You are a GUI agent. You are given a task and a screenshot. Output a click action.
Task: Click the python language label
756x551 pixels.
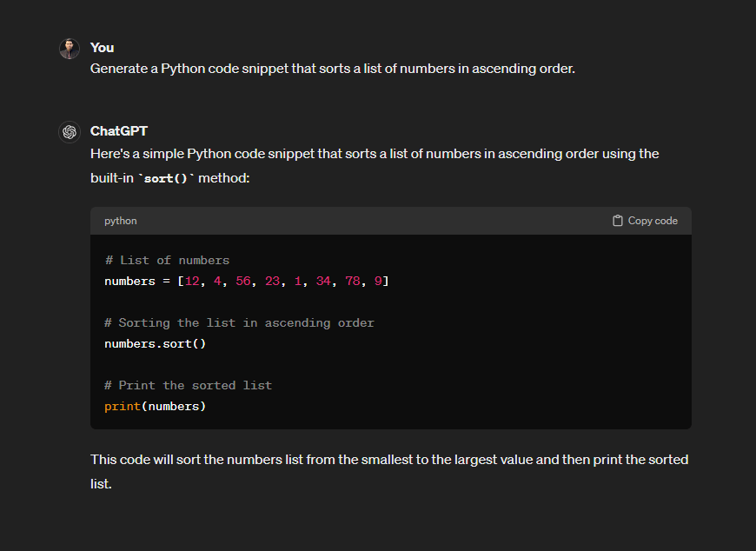[121, 221]
